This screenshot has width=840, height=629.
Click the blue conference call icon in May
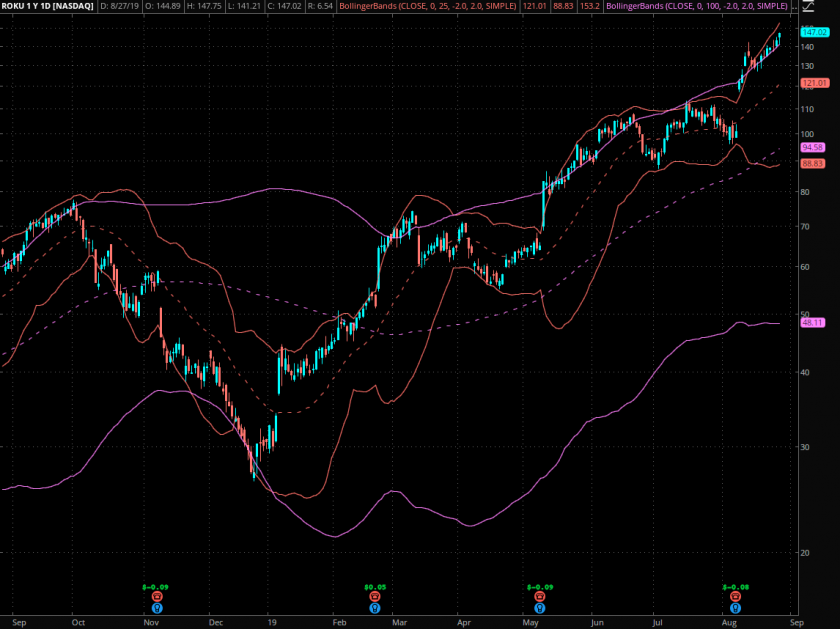point(540,607)
